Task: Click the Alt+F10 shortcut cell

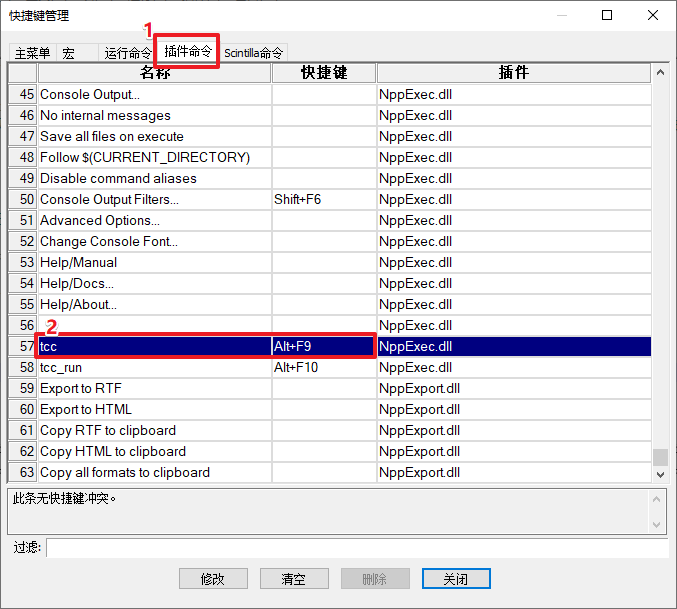Action: [324, 368]
